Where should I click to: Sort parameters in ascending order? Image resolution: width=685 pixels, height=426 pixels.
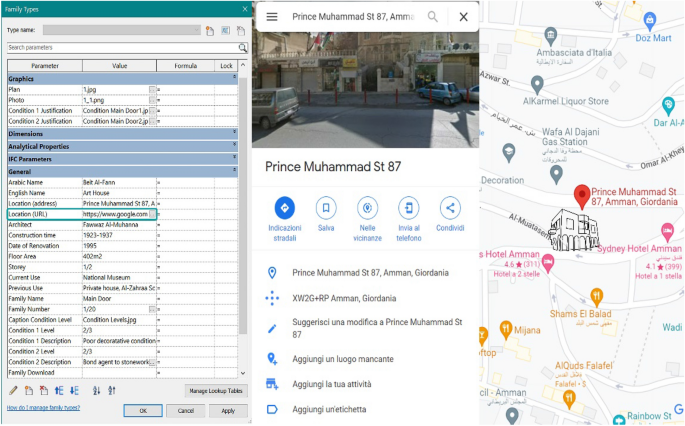(x=95, y=390)
